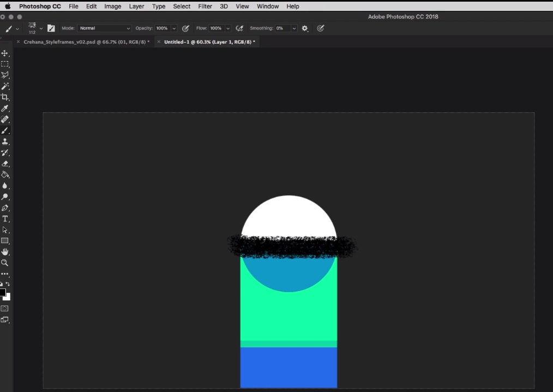Open the Opacity dropdown arrow

(x=175, y=28)
